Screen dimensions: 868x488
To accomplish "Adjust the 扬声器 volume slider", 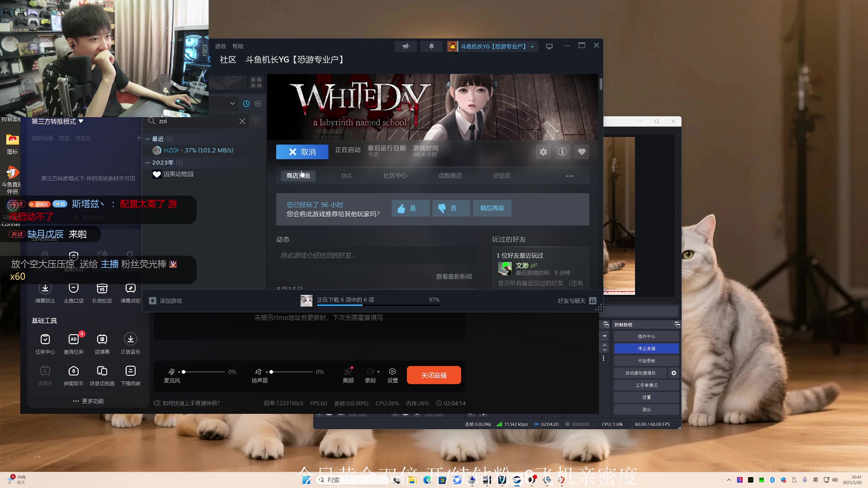I will point(292,372).
